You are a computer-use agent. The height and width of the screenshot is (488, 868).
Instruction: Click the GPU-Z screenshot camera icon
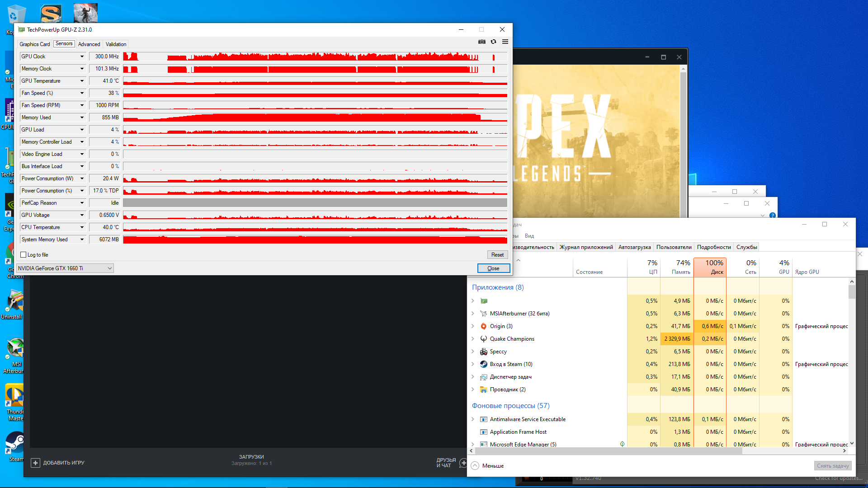482,42
